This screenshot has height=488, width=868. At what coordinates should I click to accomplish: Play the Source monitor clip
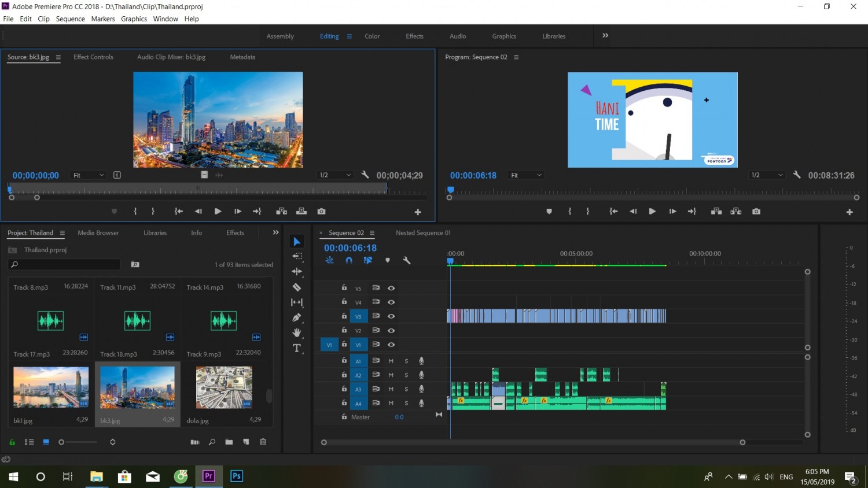(x=218, y=212)
